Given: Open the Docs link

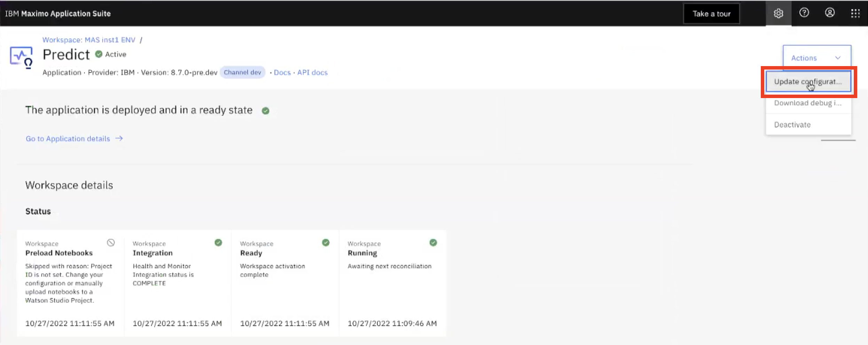Looking at the screenshot, I should click(x=282, y=72).
